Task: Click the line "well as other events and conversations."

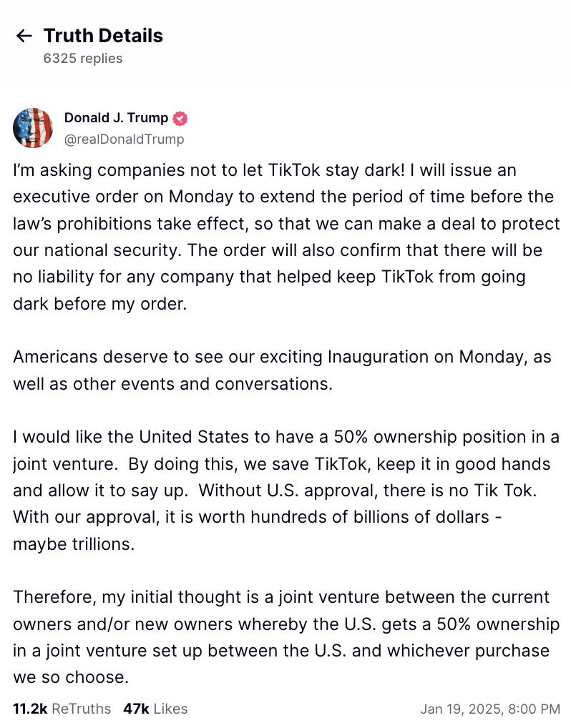Action: [173, 383]
